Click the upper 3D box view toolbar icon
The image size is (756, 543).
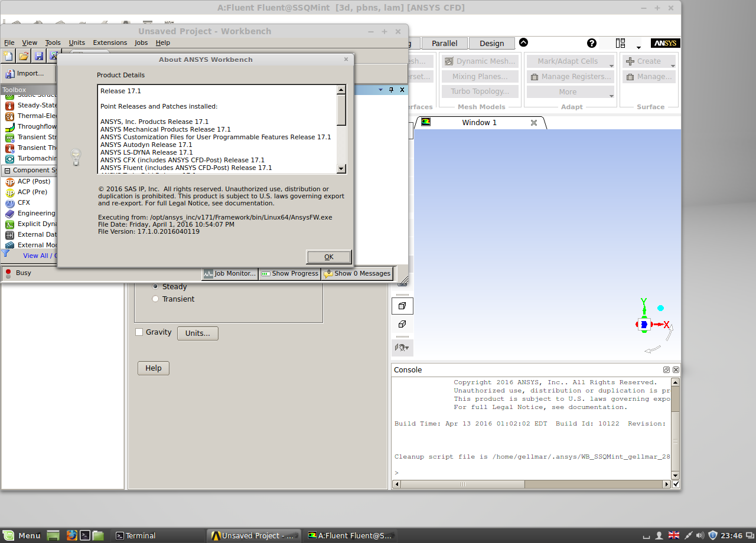point(402,306)
